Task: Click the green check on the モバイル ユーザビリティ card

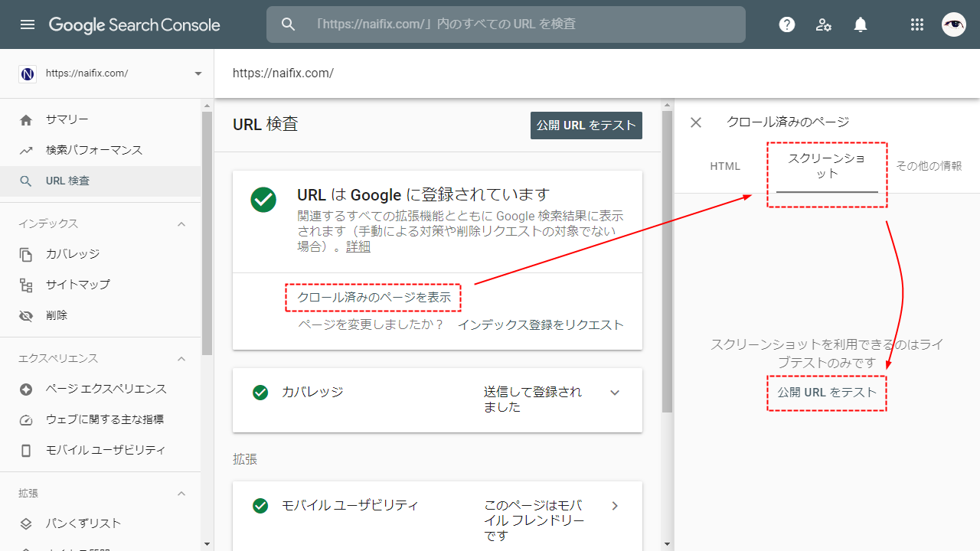Action: 260,505
